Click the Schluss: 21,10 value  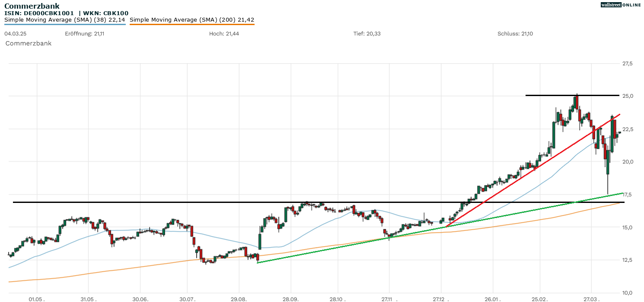coord(515,33)
